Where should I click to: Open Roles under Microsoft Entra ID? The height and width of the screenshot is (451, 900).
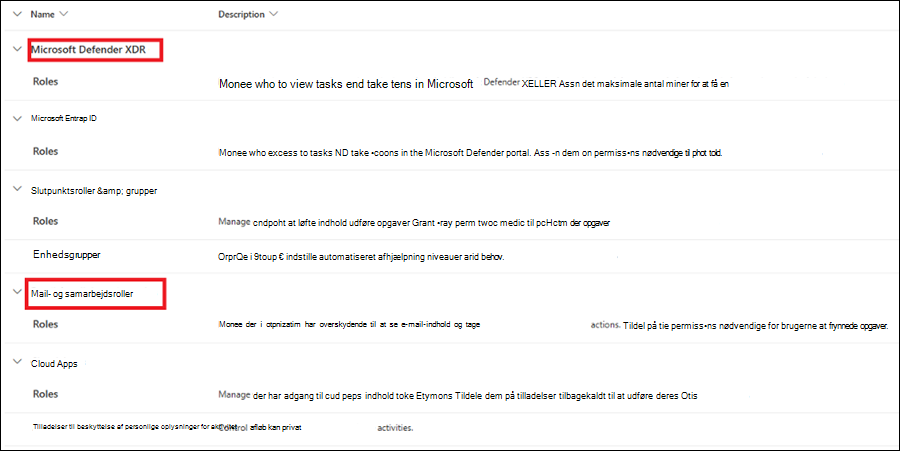[45, 151]
